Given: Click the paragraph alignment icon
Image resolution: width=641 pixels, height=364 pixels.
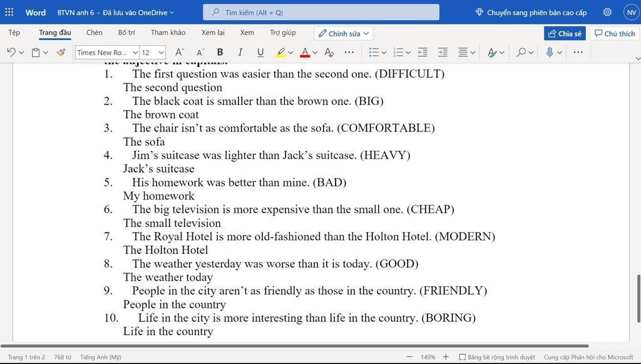Looking at the screenshot, I should coord(463,53).
